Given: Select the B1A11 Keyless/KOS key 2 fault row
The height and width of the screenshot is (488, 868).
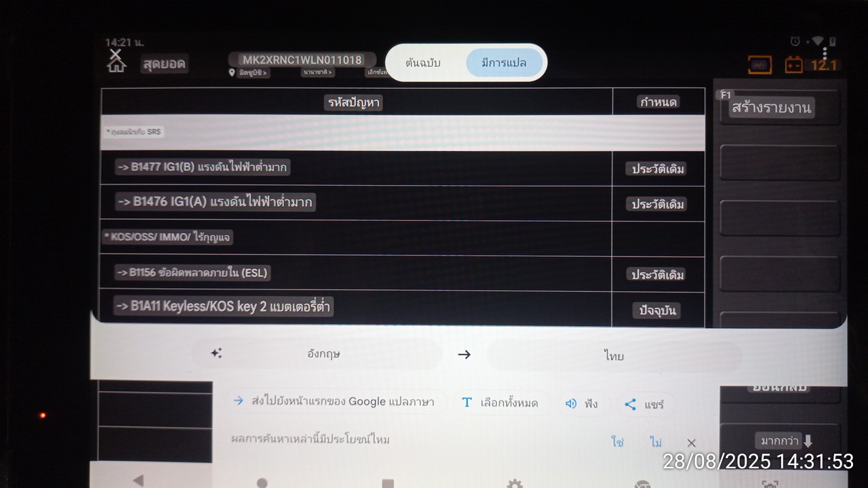Looking at the screenshot, I should pyautogui.click(x=403, y=307).
